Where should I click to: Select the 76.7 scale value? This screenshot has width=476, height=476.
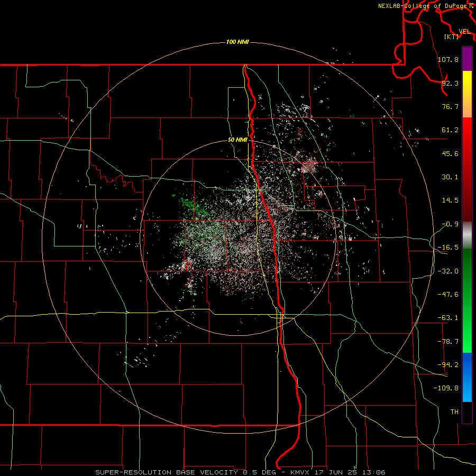point(450,106)
